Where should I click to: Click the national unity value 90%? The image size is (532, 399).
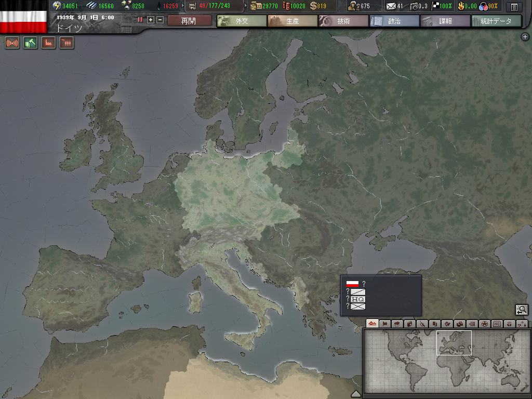pyautogui.click(x=493, y=6)
